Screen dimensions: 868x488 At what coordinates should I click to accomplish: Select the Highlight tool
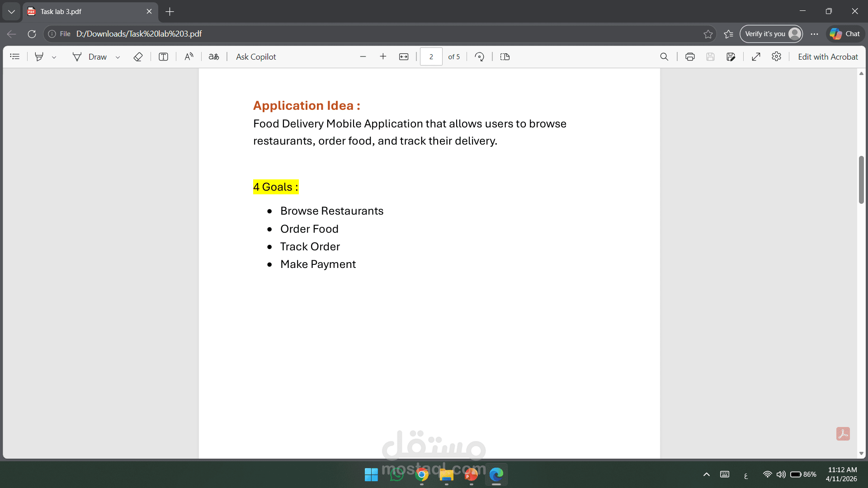coord(39,57)
